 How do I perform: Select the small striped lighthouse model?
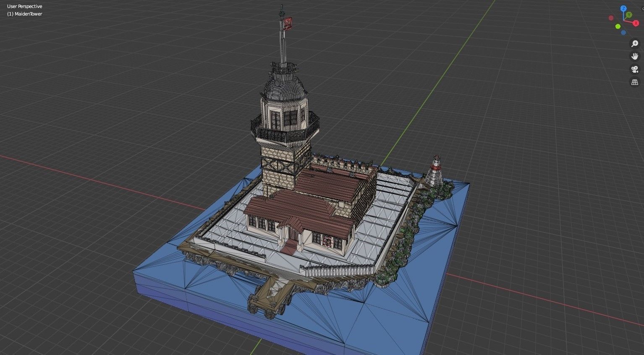point(435,171)
